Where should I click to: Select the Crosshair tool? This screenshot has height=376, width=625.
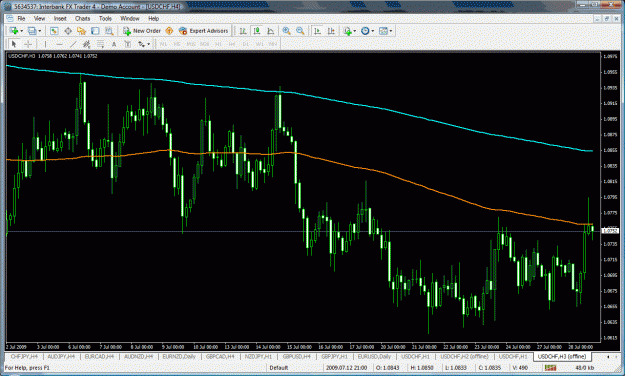tap(28, 44)
